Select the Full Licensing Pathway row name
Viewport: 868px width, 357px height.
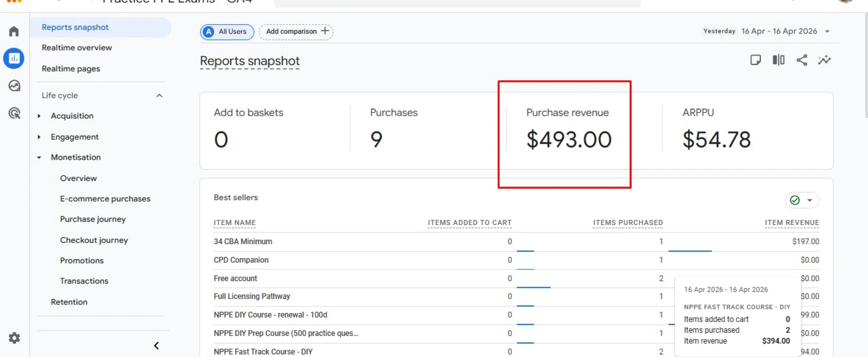tap(252, 296)
